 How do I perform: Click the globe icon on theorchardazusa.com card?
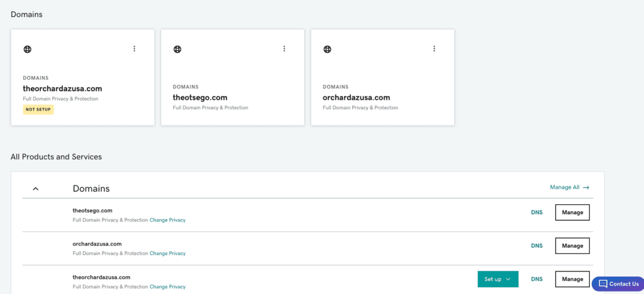27,49
